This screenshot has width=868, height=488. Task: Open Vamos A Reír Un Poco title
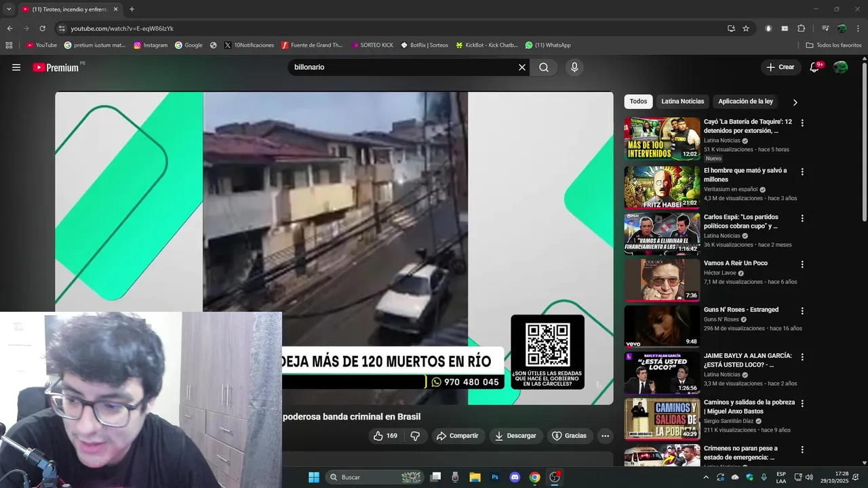(736, 263)
